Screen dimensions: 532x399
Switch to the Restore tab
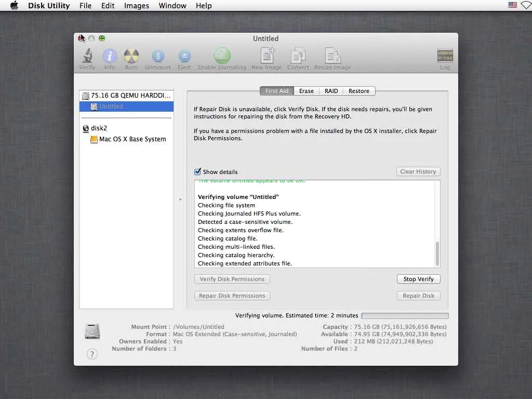359,91
